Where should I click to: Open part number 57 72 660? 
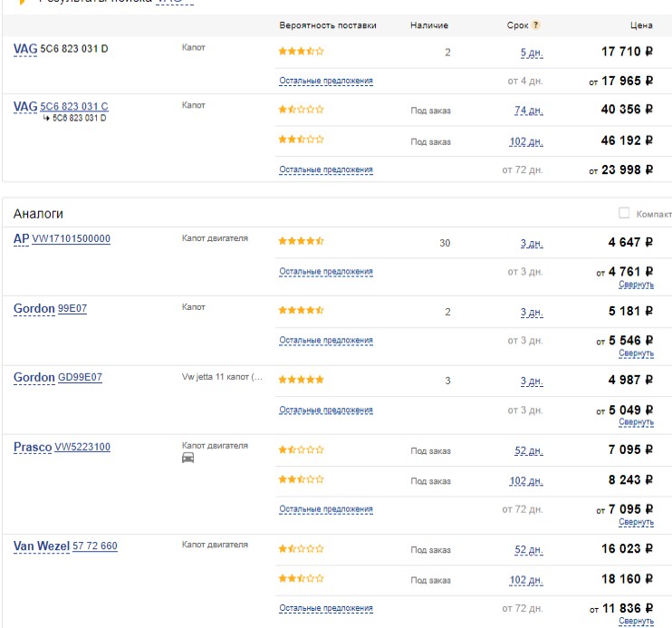coord(95,546)
